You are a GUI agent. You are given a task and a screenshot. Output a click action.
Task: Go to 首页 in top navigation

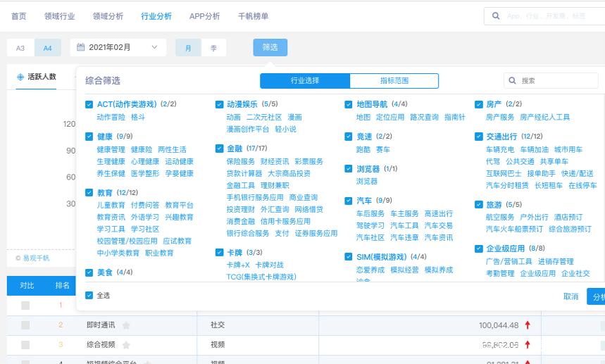pos(18,16)
